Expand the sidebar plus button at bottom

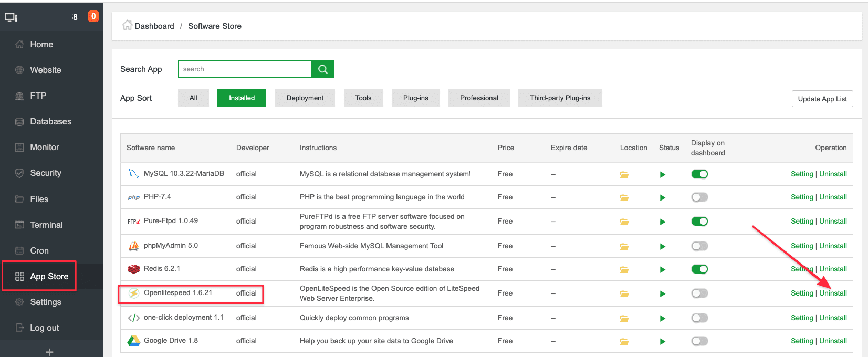(x=49, y=352)
